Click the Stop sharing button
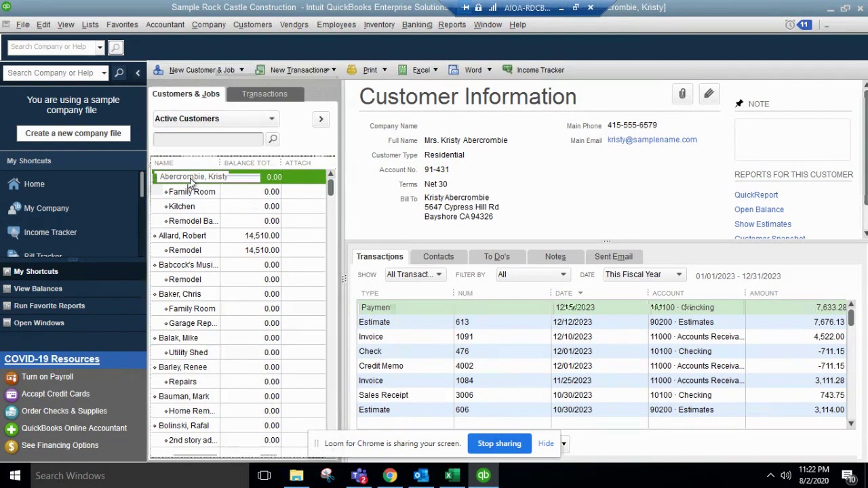 tap(499, 444)
